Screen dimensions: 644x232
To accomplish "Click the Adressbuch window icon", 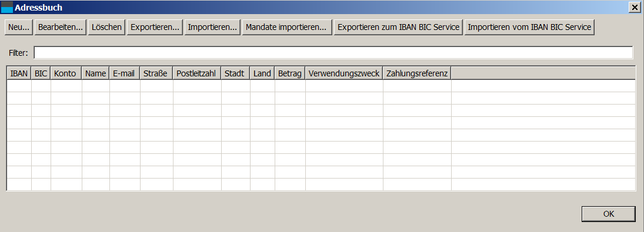I will 7,7.
